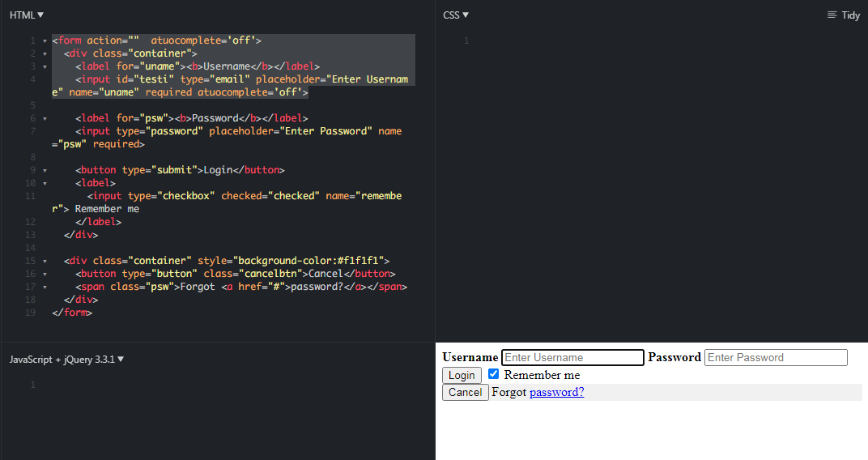868x460 pixels.
Task: Click the Cancel button in preview
Action: click(465, 393)
